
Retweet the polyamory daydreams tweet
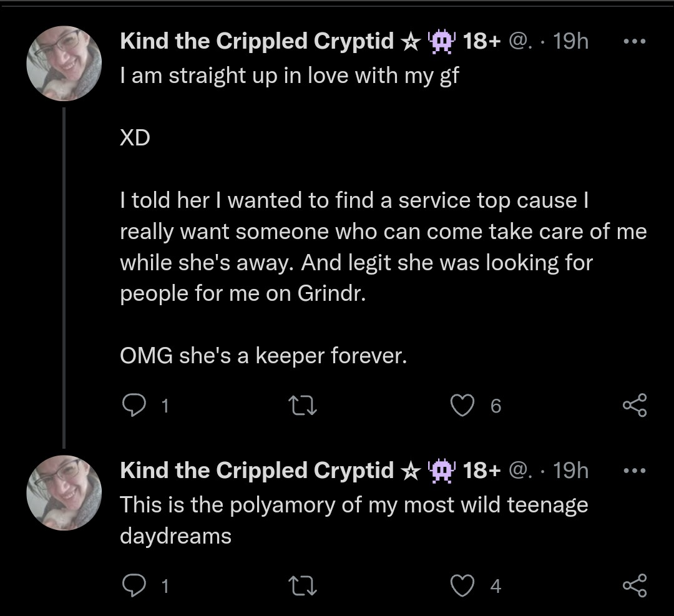303,586
